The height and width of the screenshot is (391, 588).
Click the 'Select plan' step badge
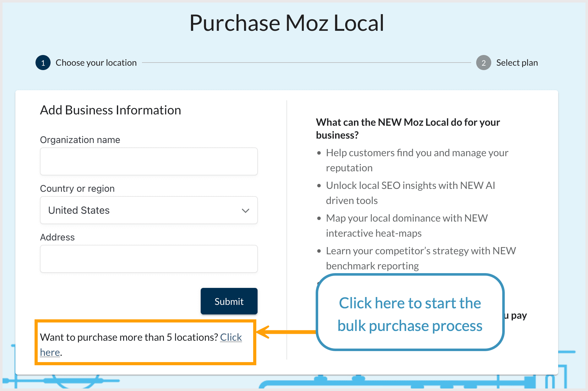tap(483, 63)
